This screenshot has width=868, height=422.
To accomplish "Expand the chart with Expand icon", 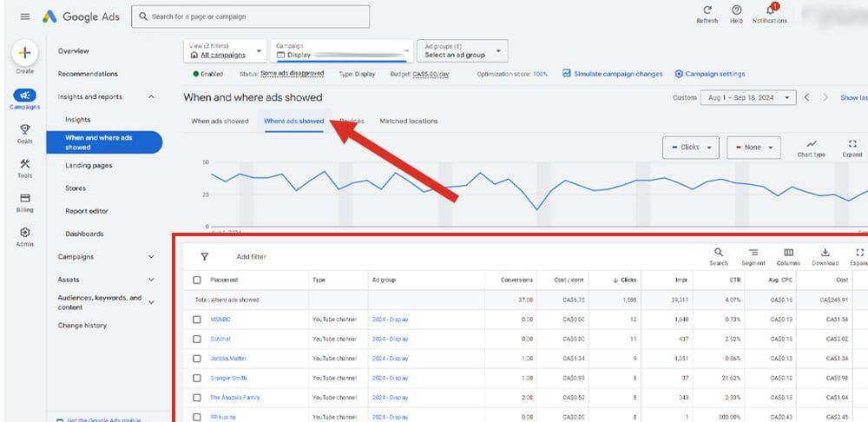I will [x=852, y=148].
